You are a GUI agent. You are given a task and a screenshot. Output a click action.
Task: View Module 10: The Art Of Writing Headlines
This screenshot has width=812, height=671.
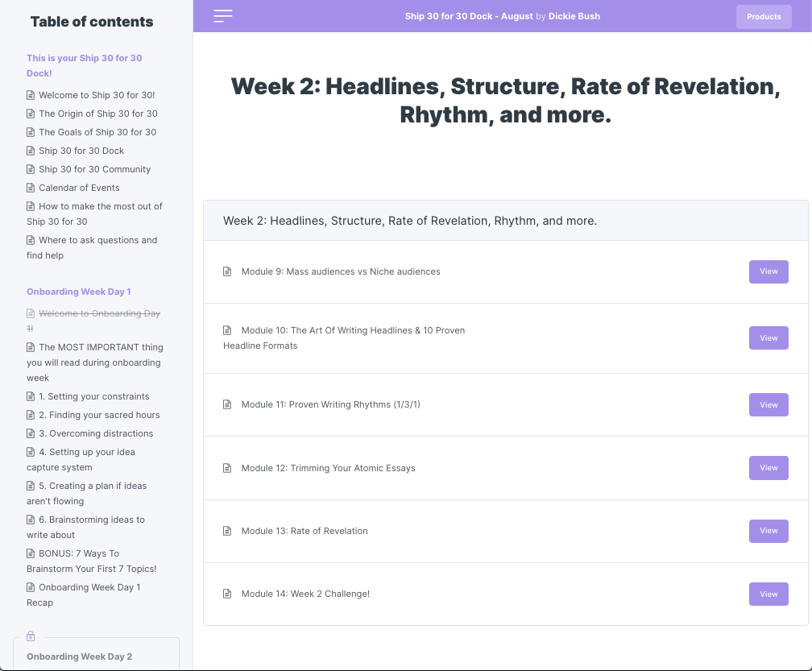tap(768, 338)
